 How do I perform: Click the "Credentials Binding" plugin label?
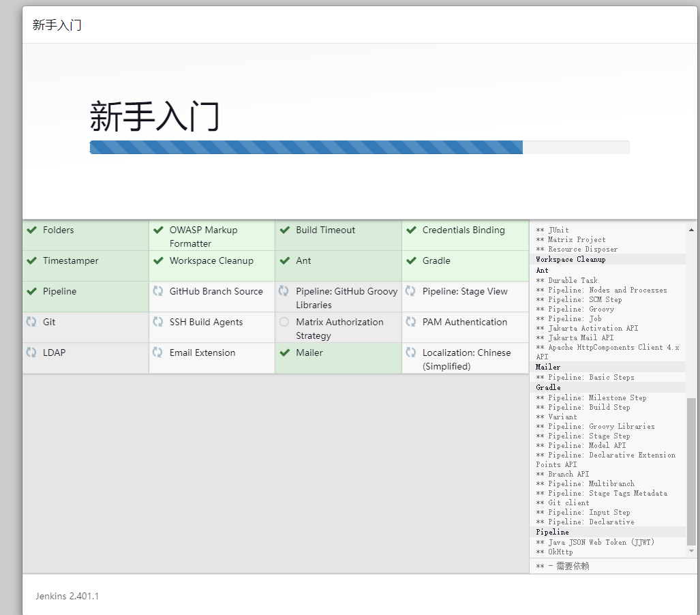pyautogui.click(x=463, y=230)
